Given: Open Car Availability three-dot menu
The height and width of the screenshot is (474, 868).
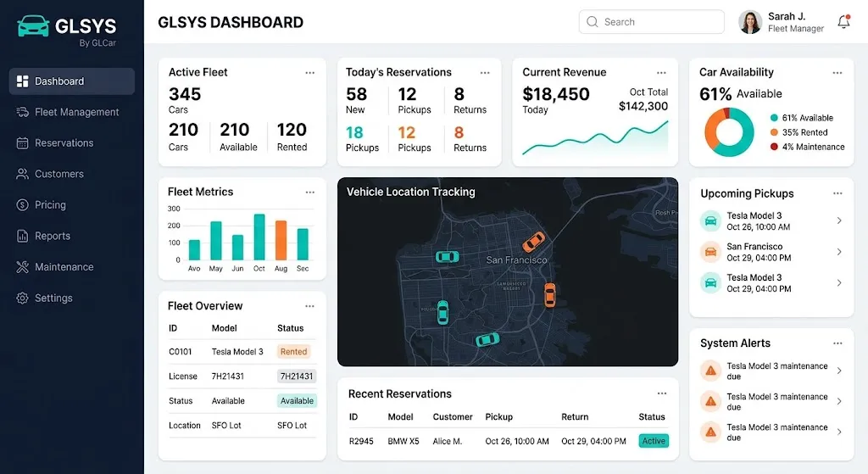Looking at the screenshot, I should [x=837, y=73].
